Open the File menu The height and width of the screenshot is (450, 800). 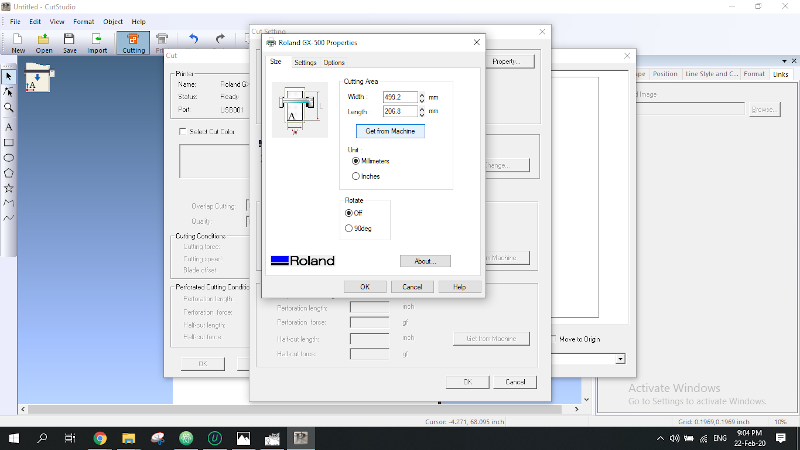click(15, 22)
